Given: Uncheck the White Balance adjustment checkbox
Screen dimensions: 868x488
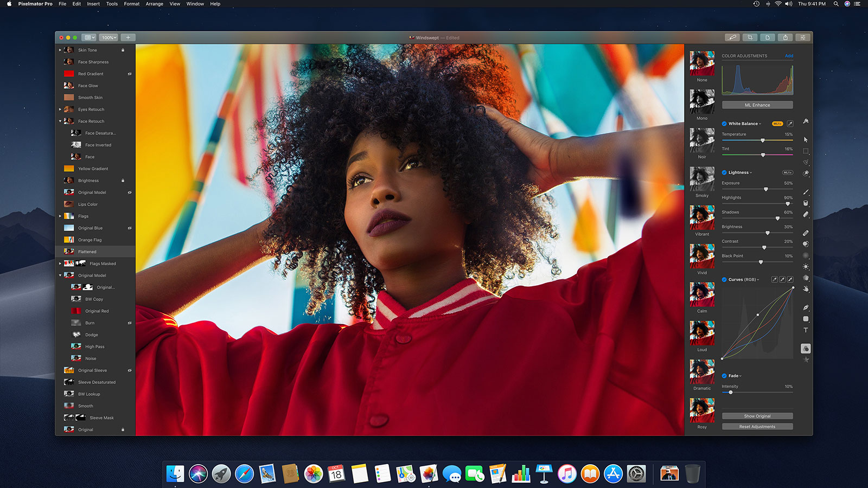Looking at the screenshot, I should pyautogui.click(x=724, y=124).
